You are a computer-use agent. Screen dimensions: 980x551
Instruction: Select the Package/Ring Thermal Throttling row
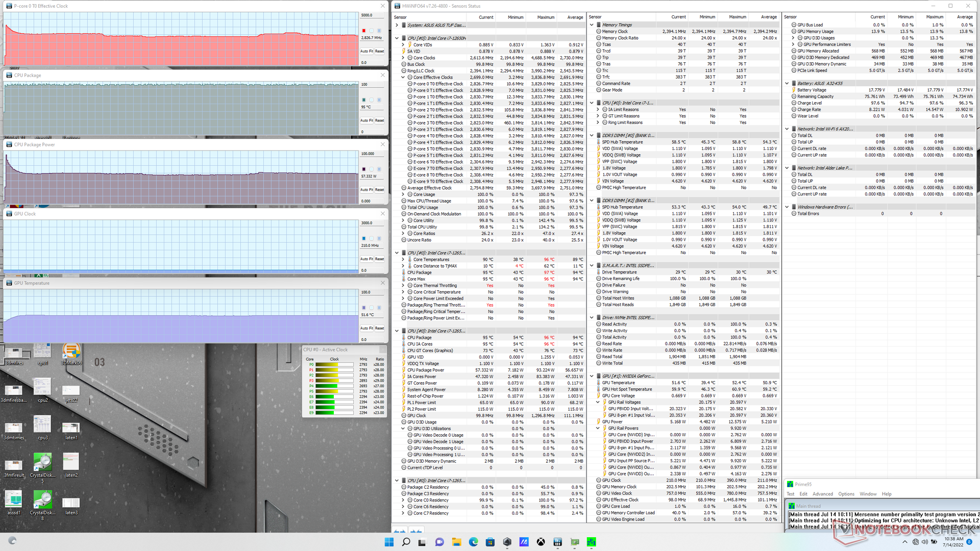[x=489, y=305]
